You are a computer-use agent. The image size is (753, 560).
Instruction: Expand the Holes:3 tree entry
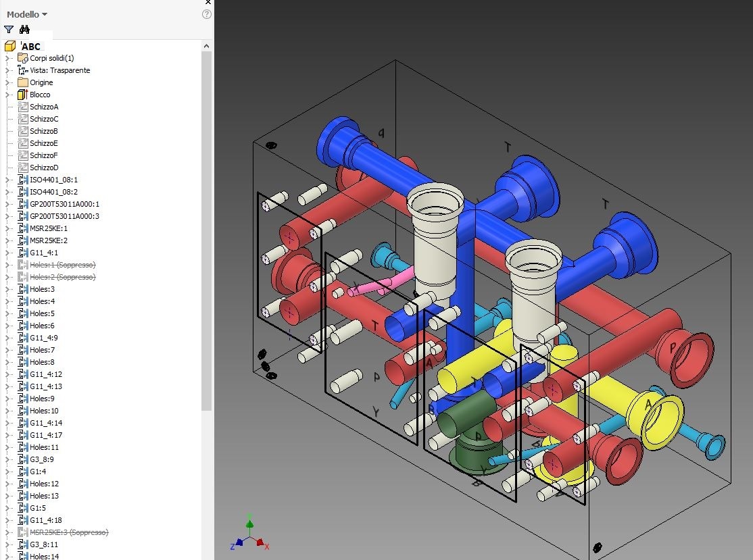(x=7, y=289)
